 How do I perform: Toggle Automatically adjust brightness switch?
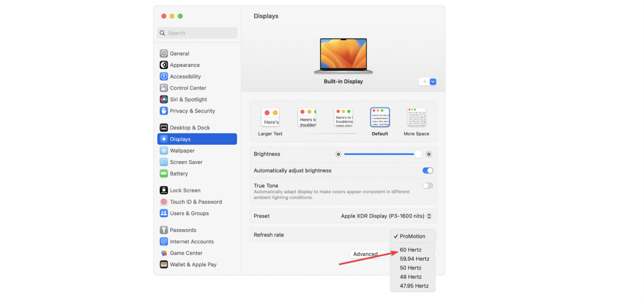(428, 170)
